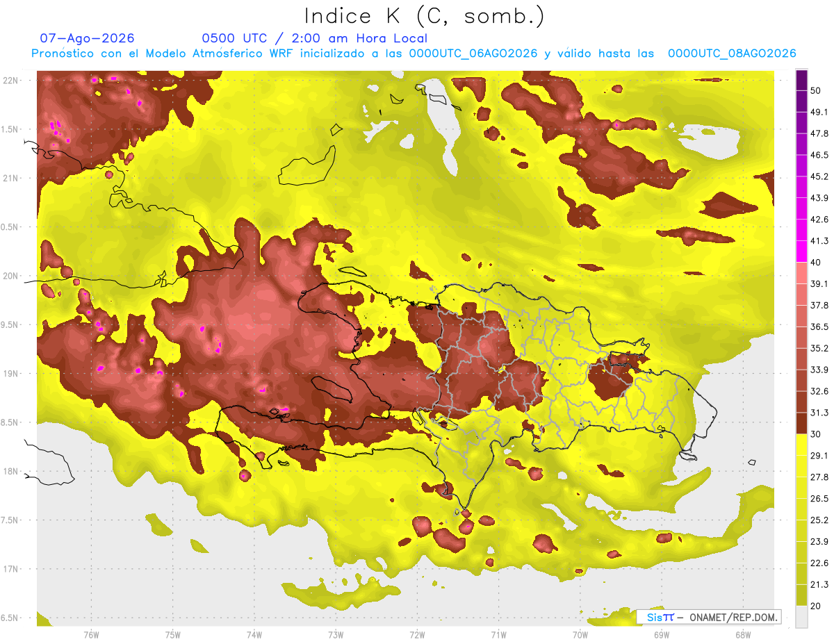This screenshot has width=834, height=644.
Task: Click the "SisTT - ONAMET/REP.DOM." credit label
Action: (709, 617)
